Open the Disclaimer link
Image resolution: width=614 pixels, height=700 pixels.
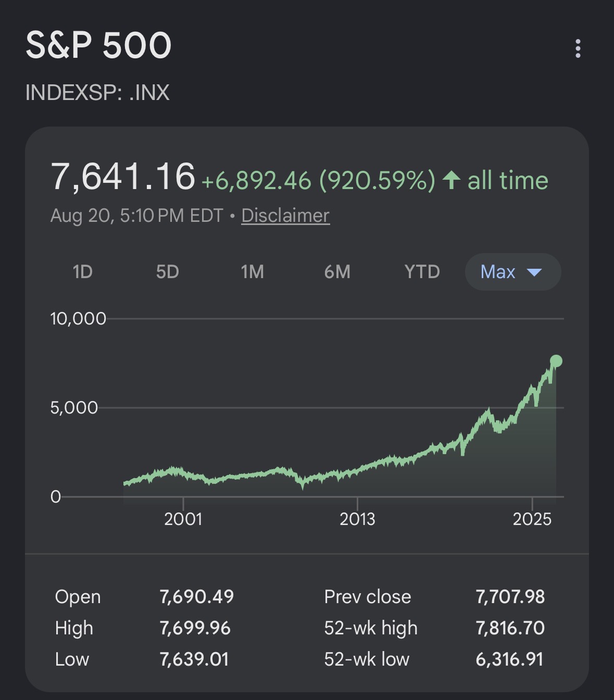[285, 216]
